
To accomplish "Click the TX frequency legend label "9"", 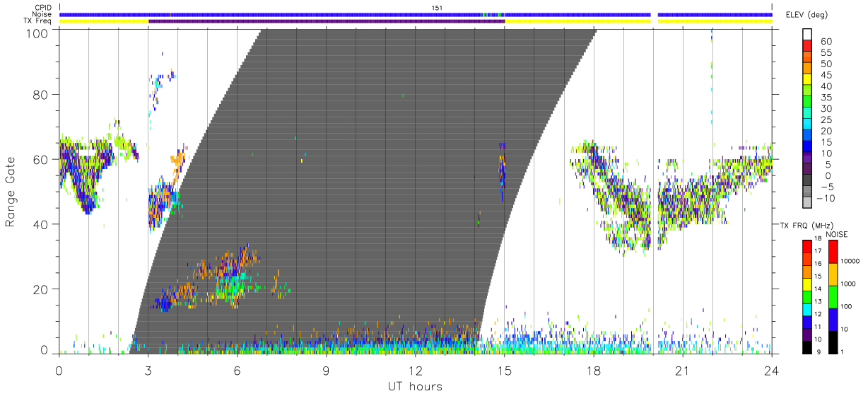I will click(x=819, y=351).
